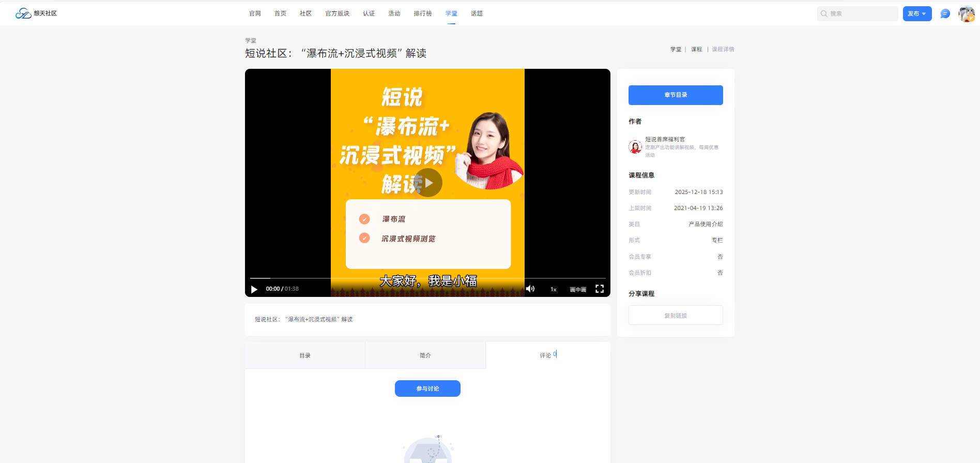980x463 pixels.
Task: Go to 官网 in the navigation
Action: click(x=255, y=13)
